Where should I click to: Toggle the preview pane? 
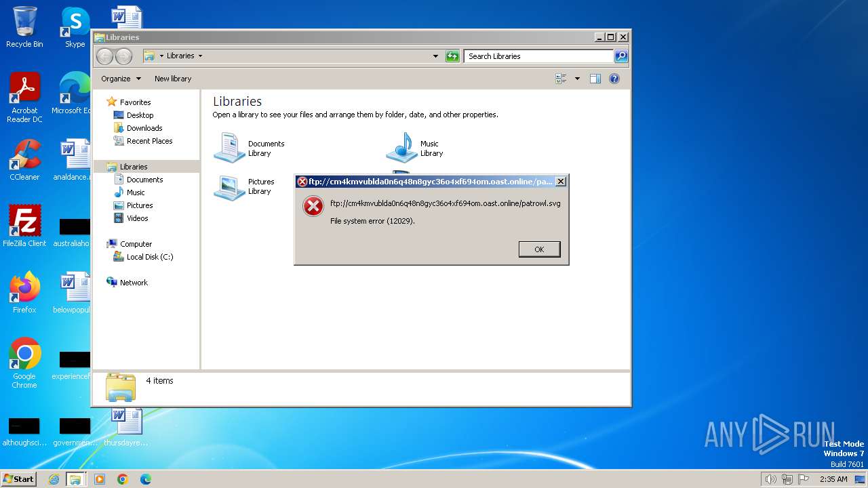point(595,79)
